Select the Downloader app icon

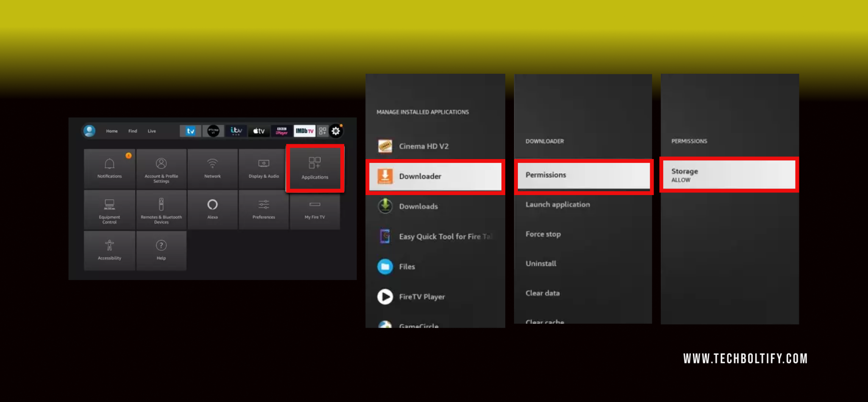tap(385, 176)
